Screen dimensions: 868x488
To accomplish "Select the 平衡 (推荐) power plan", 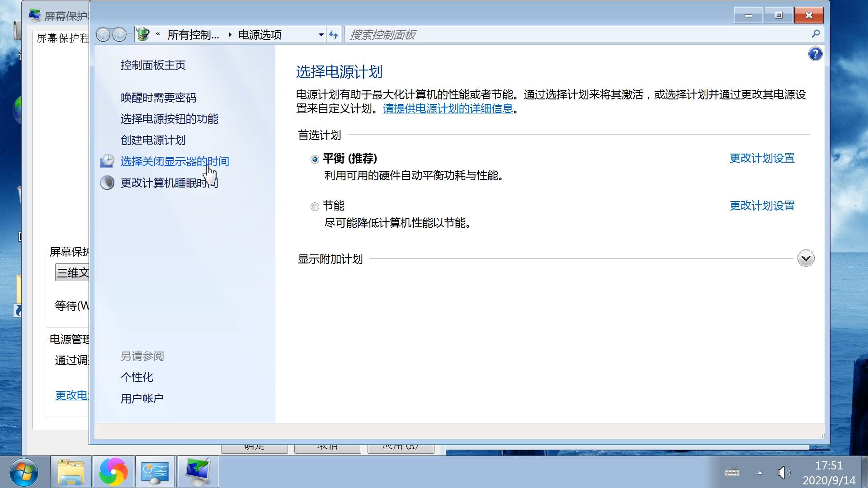I will [x=315, y=160].
